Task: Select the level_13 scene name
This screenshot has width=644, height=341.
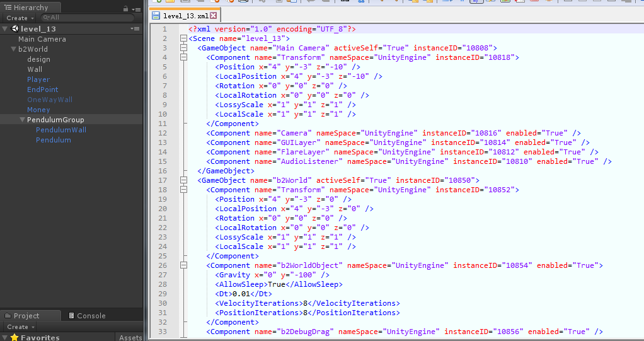Action: click(x=38, y=29)
